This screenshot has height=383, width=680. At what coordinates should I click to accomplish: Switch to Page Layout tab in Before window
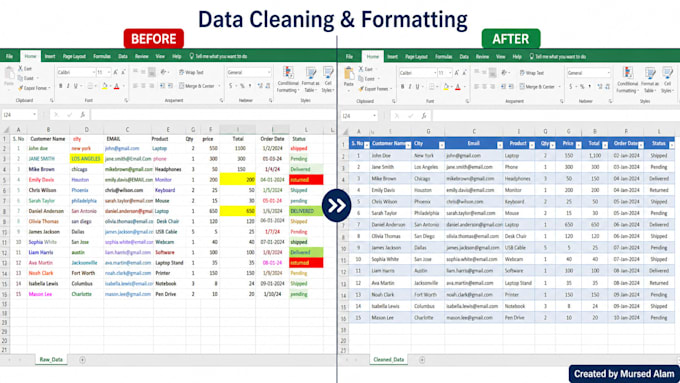(x=74, y=56)
